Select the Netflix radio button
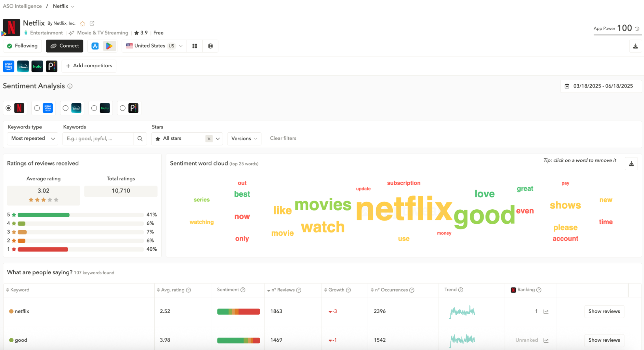The image size is (644, 350). 9,108
